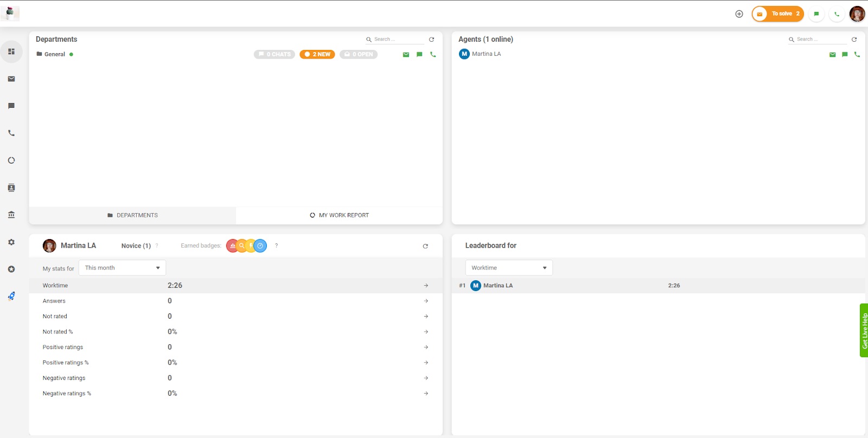868x438 pixels.
Task: Open the Chats icon in left sidebar
Action: tap(11, 106)
